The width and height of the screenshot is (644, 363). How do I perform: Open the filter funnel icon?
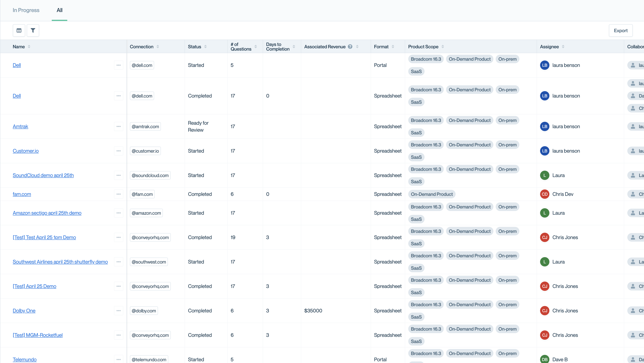click(33, 30)
